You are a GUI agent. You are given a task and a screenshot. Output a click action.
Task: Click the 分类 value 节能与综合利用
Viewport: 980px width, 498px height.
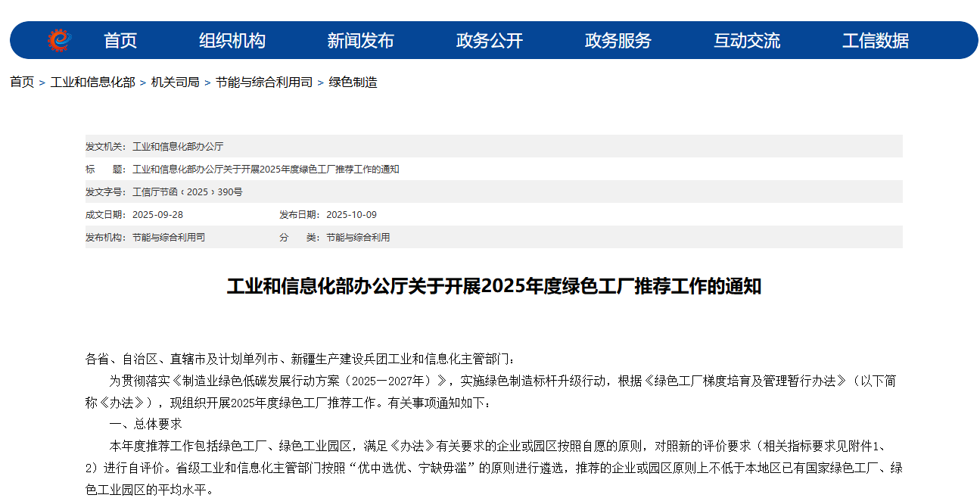358,238
